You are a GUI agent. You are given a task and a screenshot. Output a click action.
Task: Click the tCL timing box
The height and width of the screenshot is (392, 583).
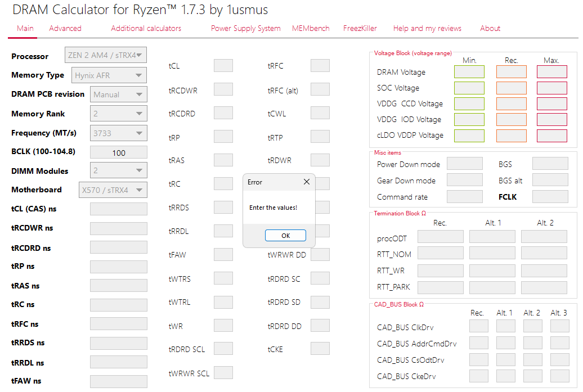point(223,65)
